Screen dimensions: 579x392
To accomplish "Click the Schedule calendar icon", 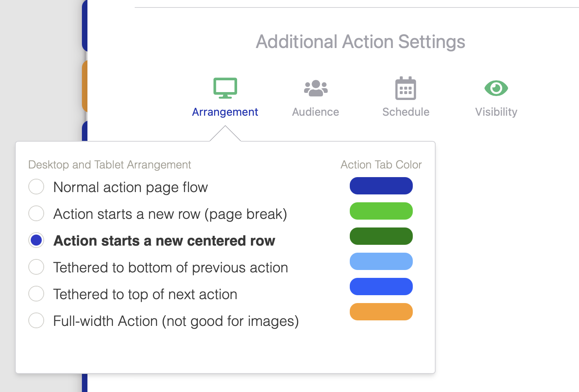I will pyautogui.click(x=405, y=88).
